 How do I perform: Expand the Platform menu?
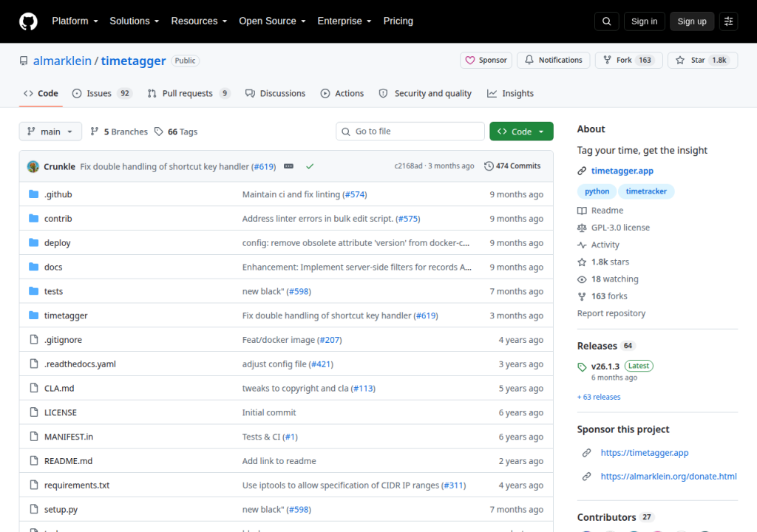coord(75,21)
